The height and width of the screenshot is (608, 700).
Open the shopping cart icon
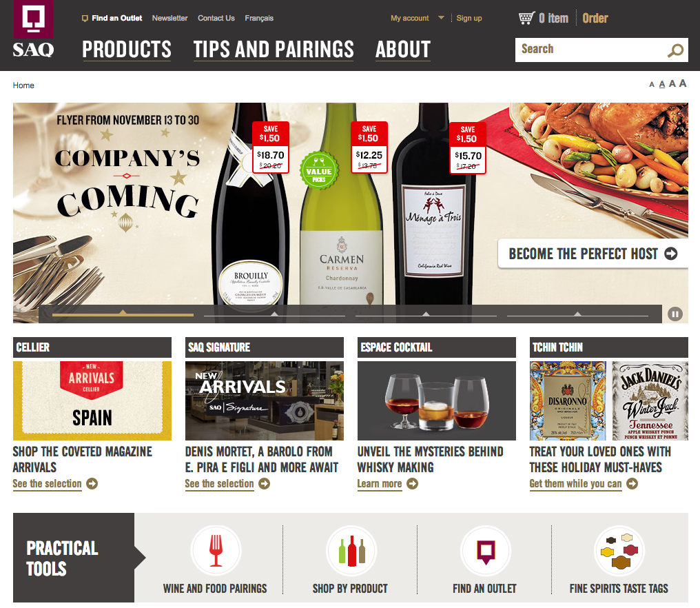point(526,18)
